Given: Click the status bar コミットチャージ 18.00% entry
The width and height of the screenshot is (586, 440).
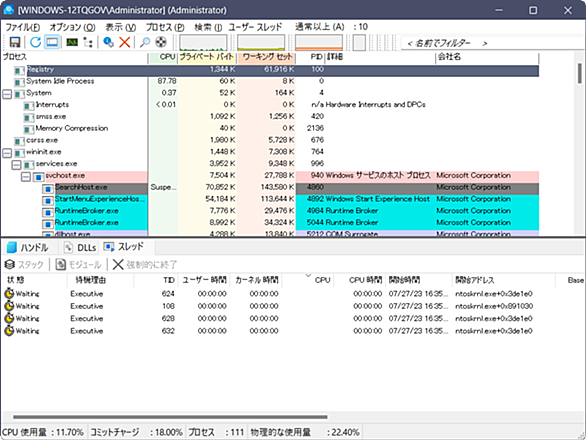Looking at the screenshot, I should (x=136, y=432).
